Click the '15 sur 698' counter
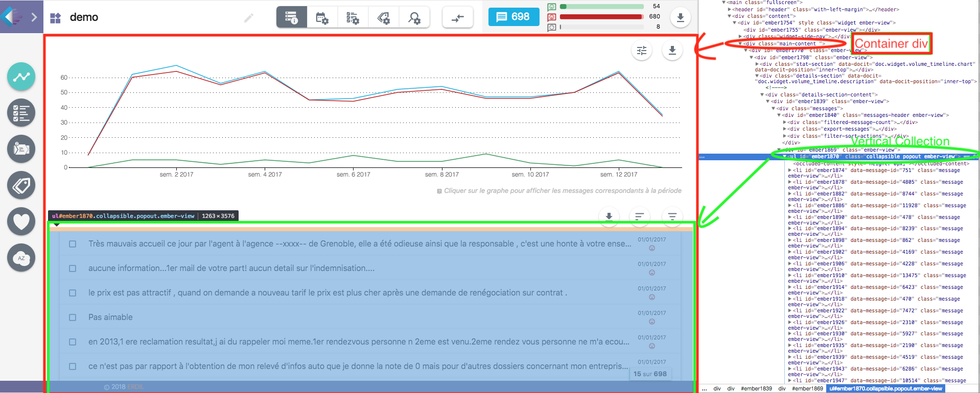This screenshot has width=980, height=393. [650, 374]
